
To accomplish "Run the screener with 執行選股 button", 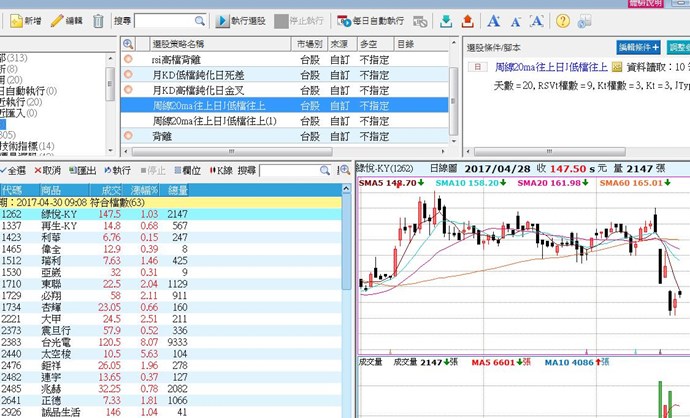I will (238, 21).
